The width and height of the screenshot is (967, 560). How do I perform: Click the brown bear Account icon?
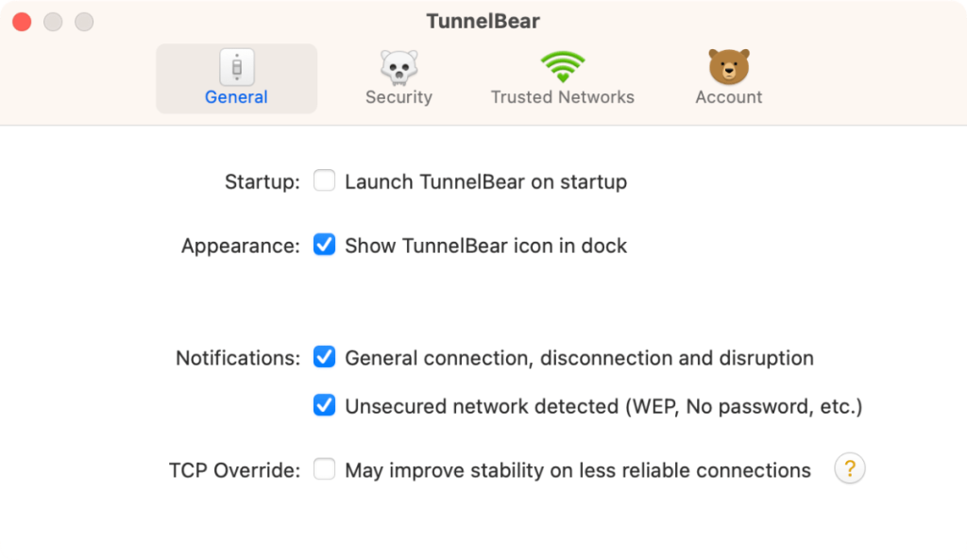pos(729,66)
